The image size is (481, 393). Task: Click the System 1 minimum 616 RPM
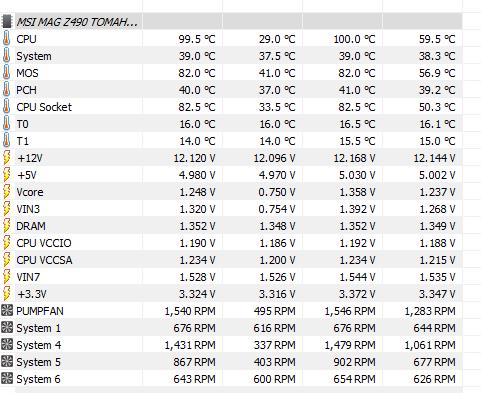point(274,328)
